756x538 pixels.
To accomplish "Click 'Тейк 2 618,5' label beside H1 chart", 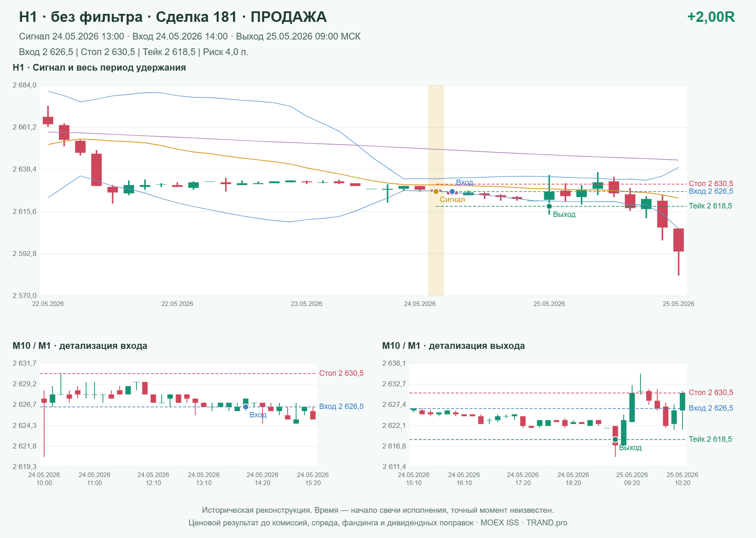I will point(710,206).
